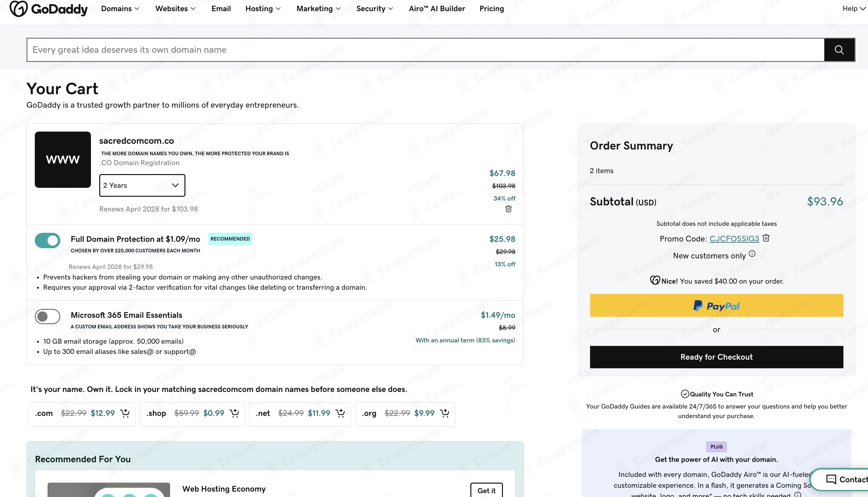Focus the domain name search field
Viewport: 868px width, 497px height.
pos(425,50)
